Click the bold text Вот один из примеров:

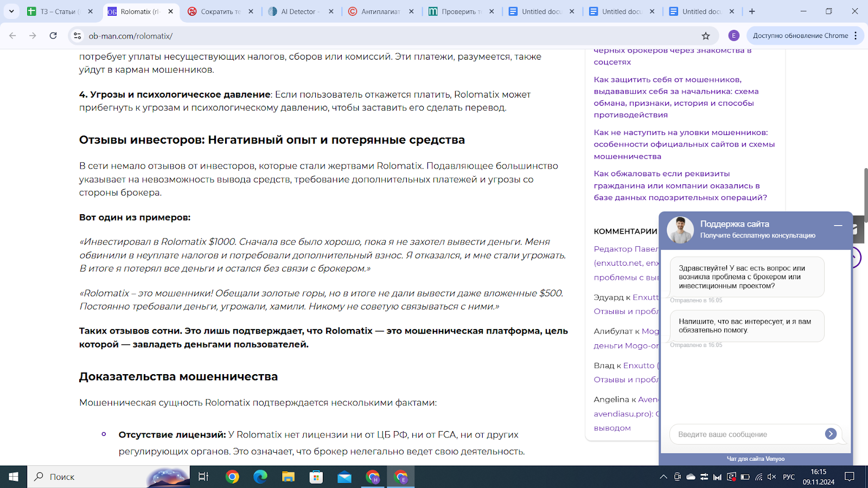135,217
